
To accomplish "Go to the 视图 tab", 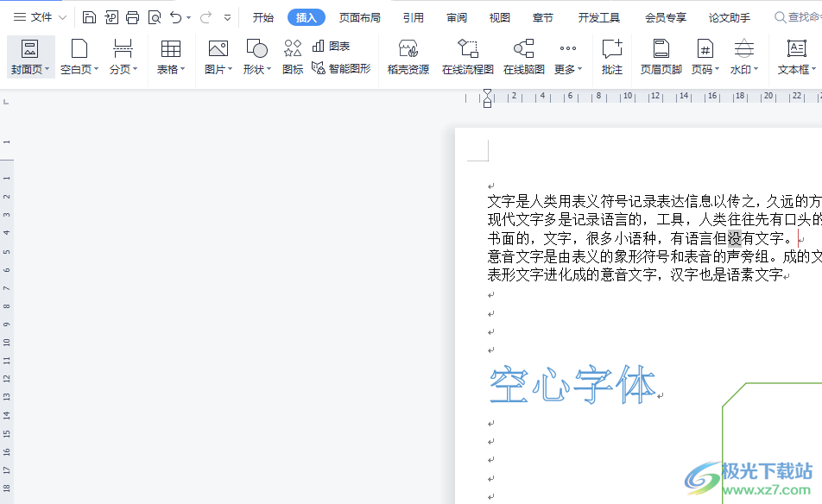I will click(500, 18).
